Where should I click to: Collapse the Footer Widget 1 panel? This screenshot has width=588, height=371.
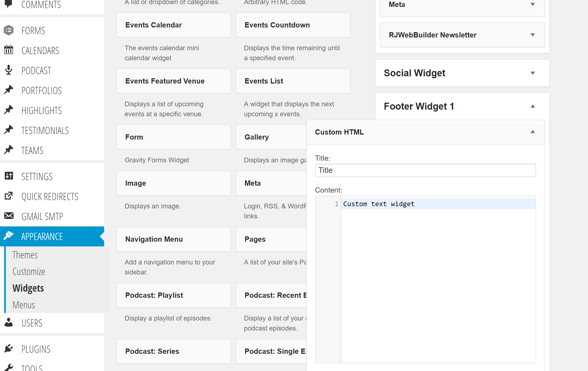tap(532, 106)
